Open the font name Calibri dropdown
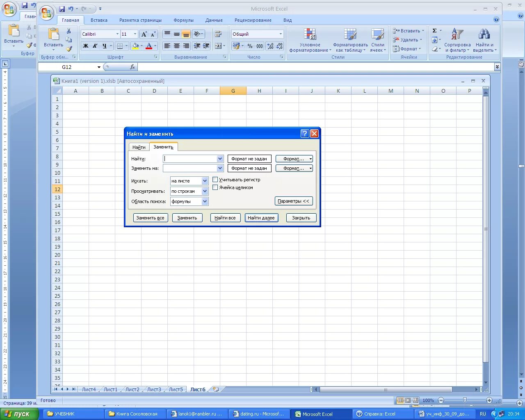 (117, 34)
